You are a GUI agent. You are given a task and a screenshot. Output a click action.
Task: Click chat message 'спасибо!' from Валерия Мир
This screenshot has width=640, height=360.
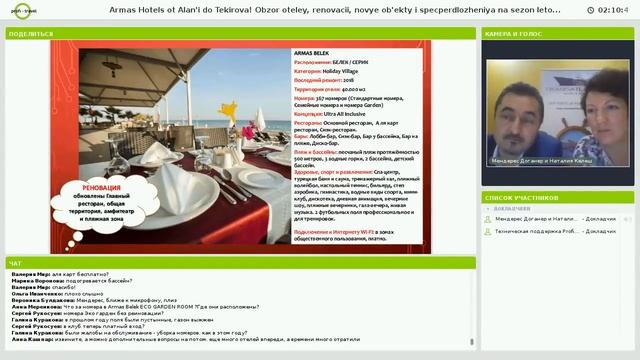(x=43, y=287)
